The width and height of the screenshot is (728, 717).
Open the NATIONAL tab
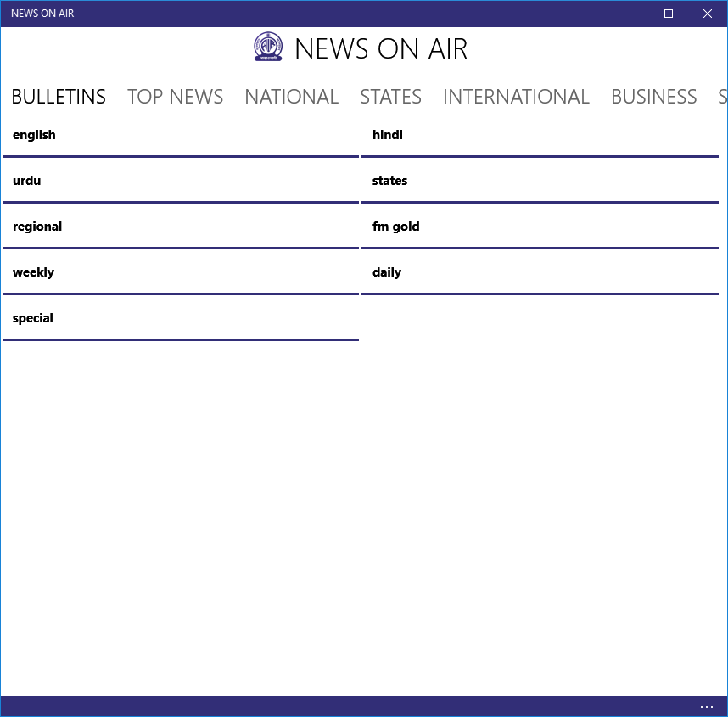coord(292,97)
